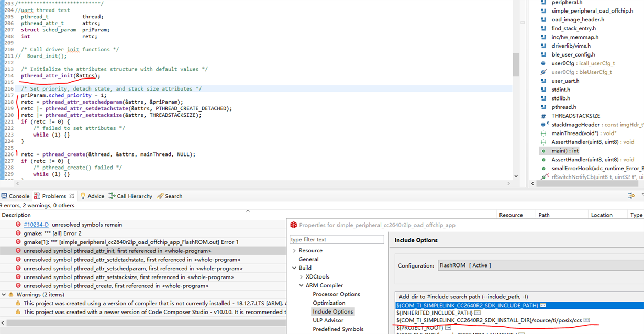Collapse the Warnings (2 items) group
Screen dimensions: 644x334
point(4,295)
